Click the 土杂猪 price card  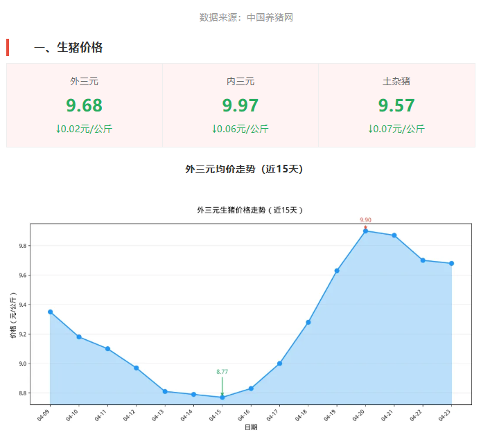point(396,105)
